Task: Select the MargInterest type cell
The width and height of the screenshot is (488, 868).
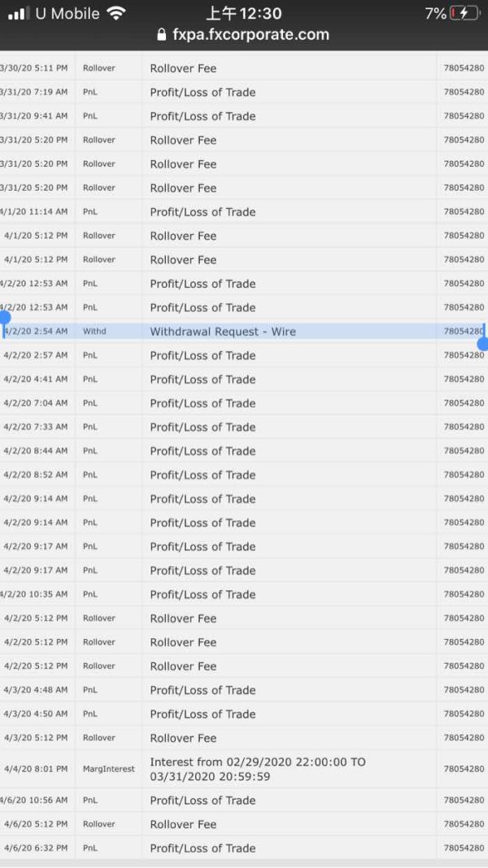Action: [x=109, y=769]
